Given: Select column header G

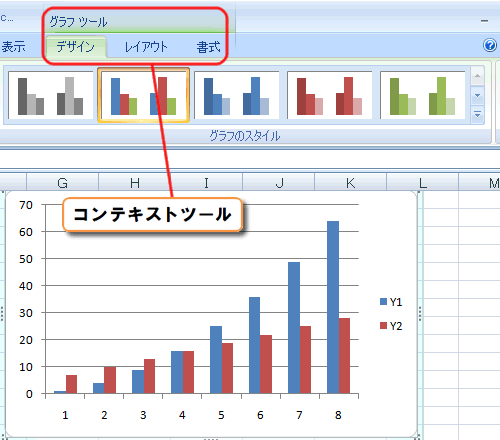Looking at the screenshot, I should click(x=62, y=183).
